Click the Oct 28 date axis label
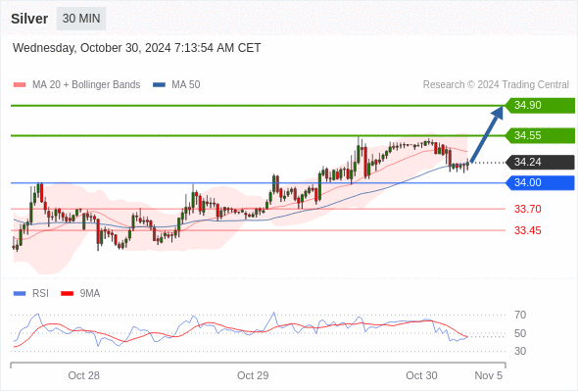This screenshot has width=578, height=392. click(83, 375)
